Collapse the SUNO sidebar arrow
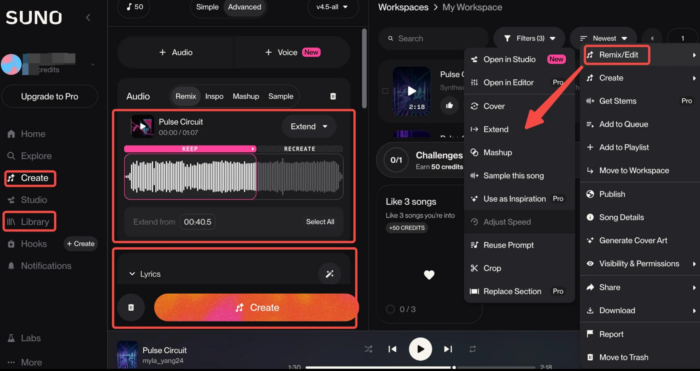The width and height of the screenshot is (700, 371). [x=88, y=17]
